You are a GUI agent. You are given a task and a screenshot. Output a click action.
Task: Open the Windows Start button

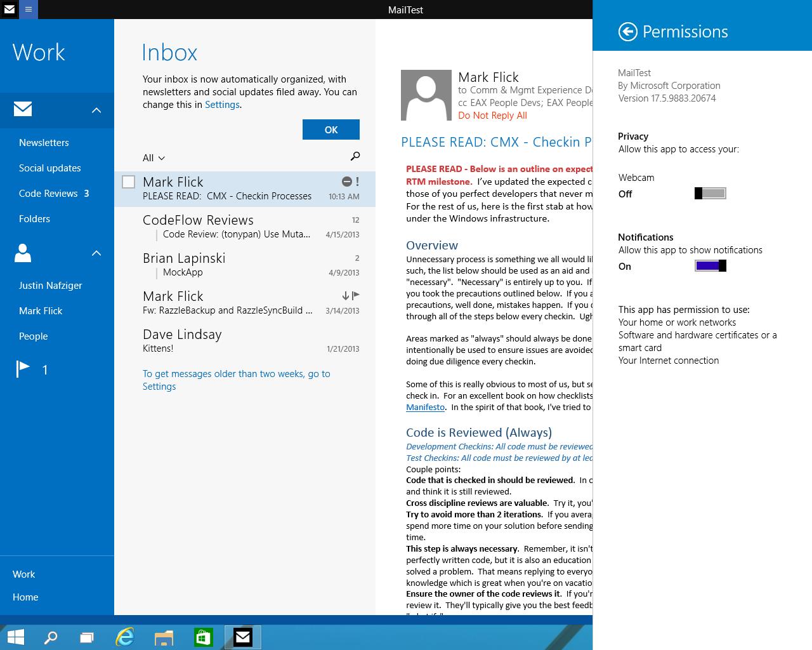pos(15,637)
